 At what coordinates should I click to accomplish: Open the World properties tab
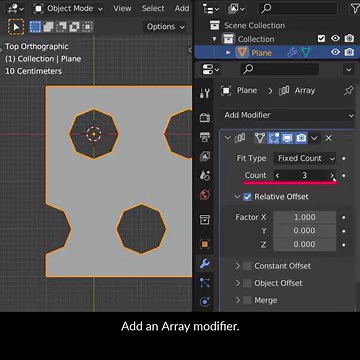click(x=205, y=195)
